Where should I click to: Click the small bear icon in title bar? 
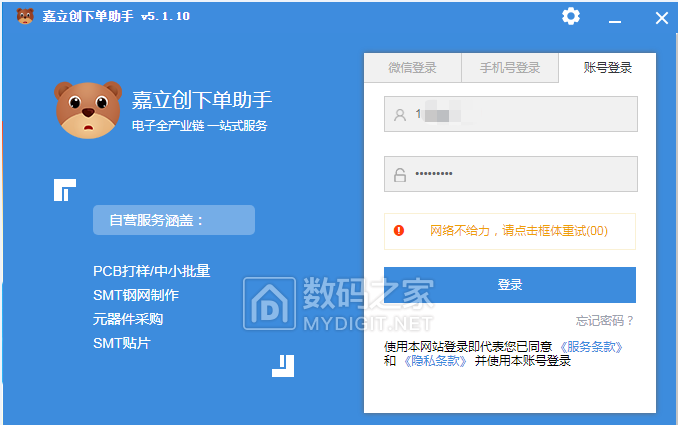[x=24, y=16]
